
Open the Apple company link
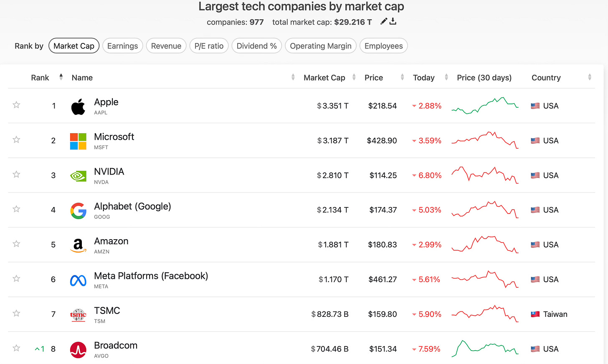(106, 102)
